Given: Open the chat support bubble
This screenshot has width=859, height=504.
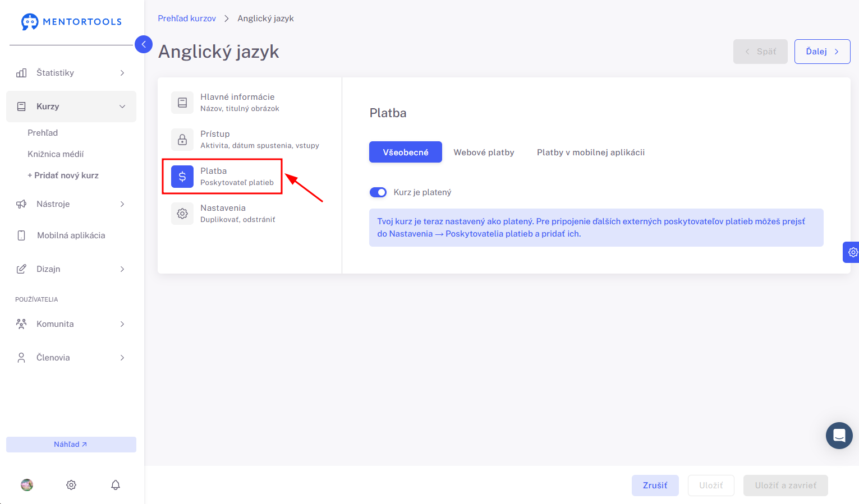Looking at the screenshot, I should pos(839,436).
